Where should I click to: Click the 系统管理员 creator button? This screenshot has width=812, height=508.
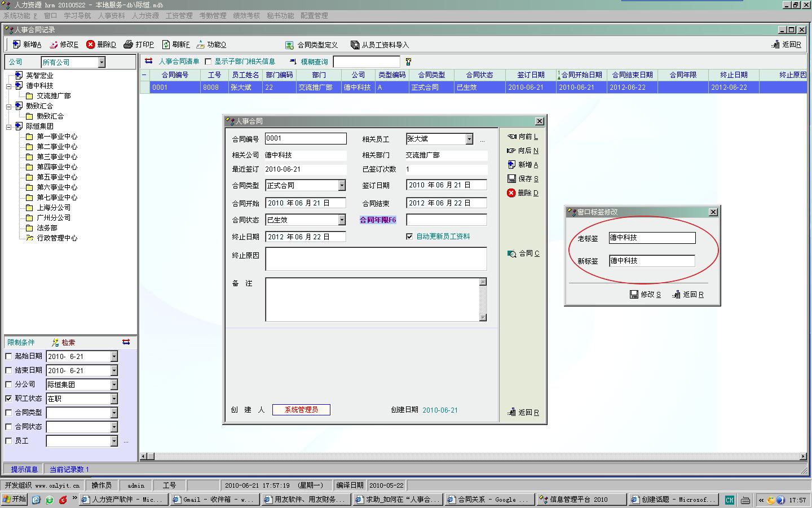(x=301, y=410)
